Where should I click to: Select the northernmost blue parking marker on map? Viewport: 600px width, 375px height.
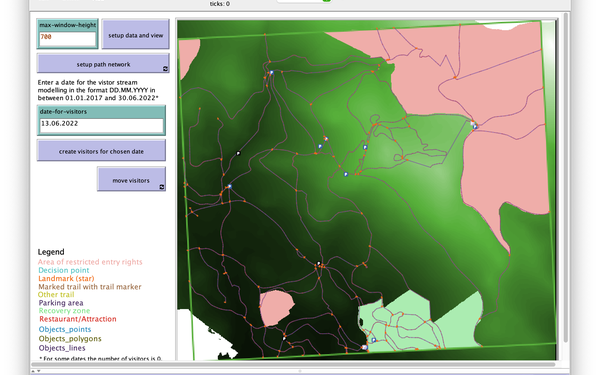pos(271,72)
